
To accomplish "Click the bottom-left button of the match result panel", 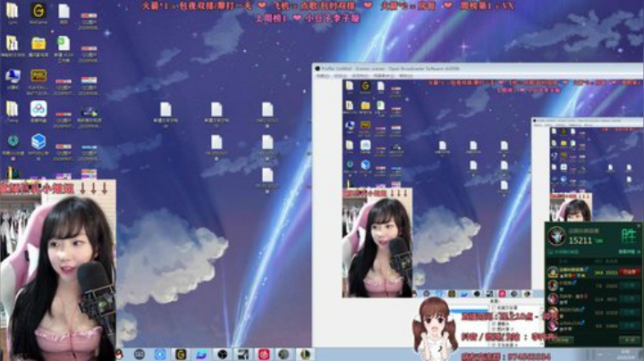I will [561, 340].
